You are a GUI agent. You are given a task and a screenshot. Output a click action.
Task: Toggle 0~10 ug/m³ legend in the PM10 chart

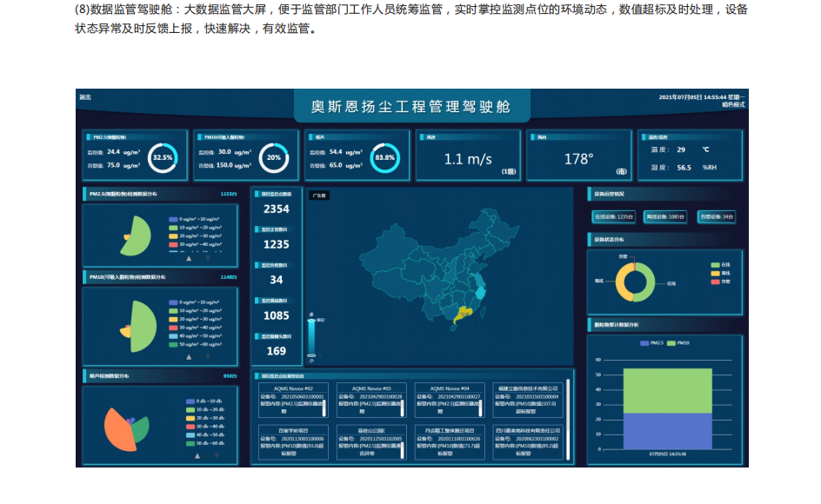click(x=194, y=302)
